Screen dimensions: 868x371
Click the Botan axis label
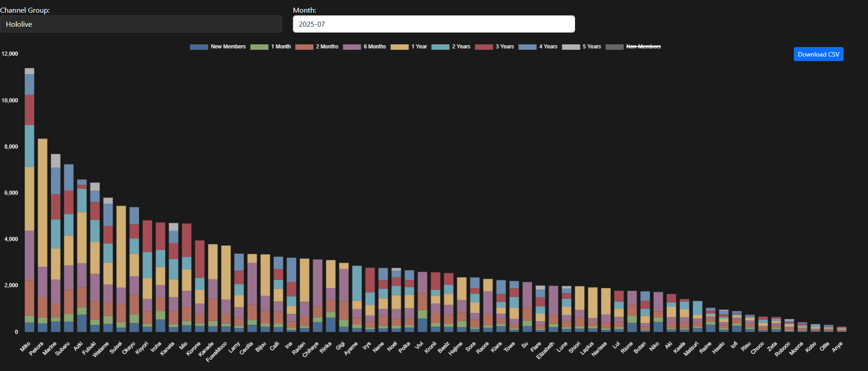coord(640,347)
